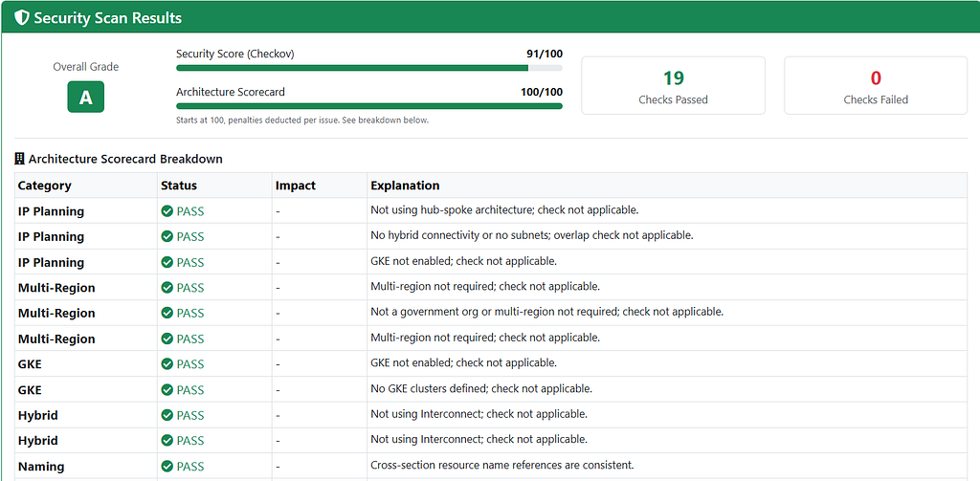This screenshot has height=481, width=980.
Task: Click the green grade A badge
Action: tap(85, 97)
